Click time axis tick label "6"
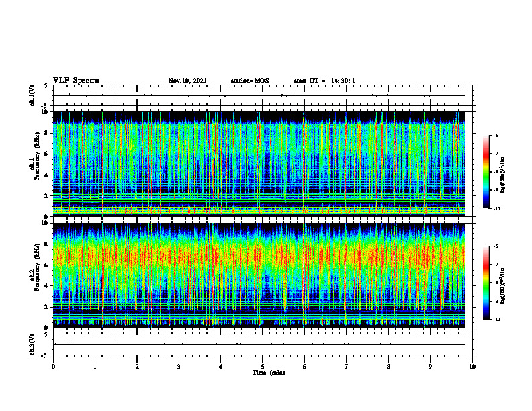Viewport: 532px width, 411px height. click(305, 367)
